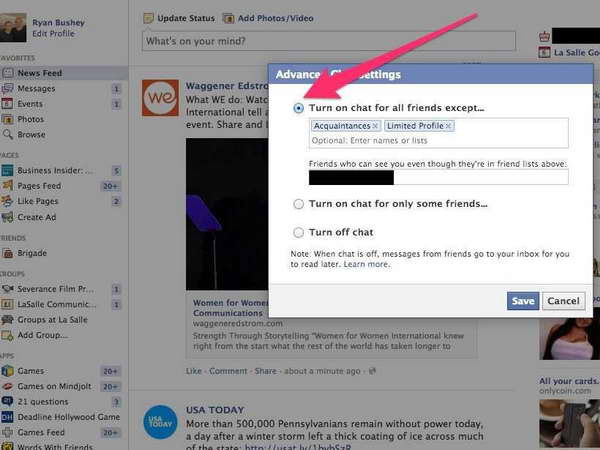Open Ryan Bushey's profile picture
The image size is (600, 450).
pos(13,27)
